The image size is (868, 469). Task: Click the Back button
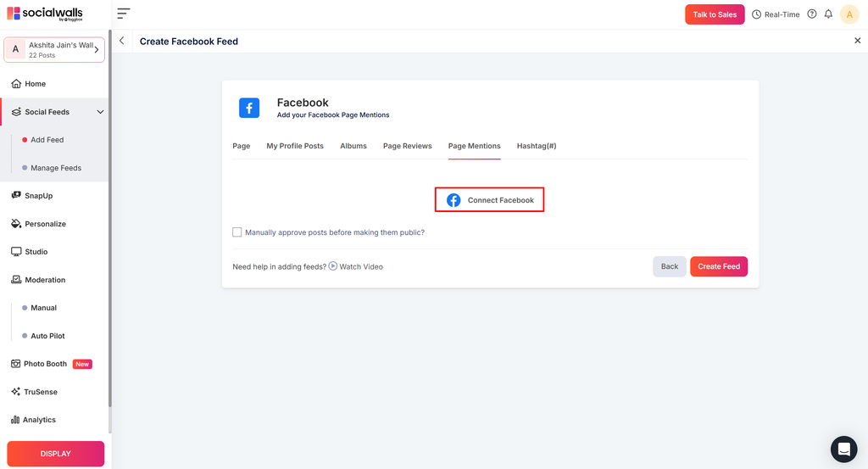click(x=670, y=266)
